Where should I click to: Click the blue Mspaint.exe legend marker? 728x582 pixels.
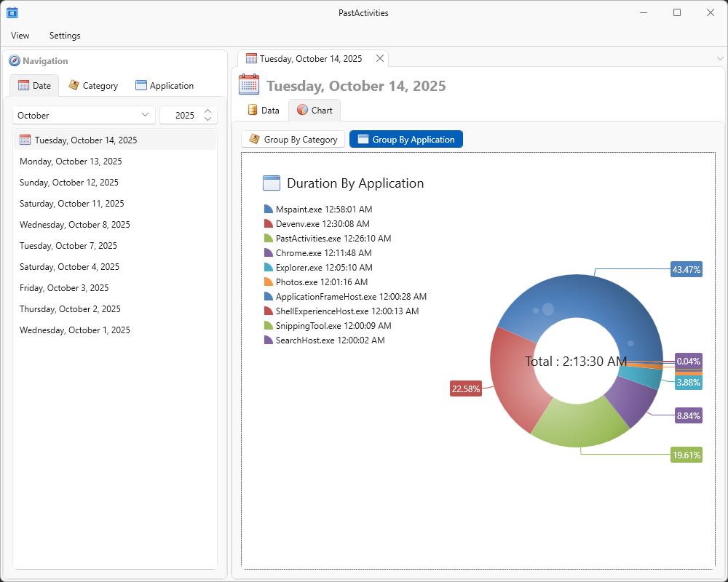pyautogui.click(x=269, y=210)
